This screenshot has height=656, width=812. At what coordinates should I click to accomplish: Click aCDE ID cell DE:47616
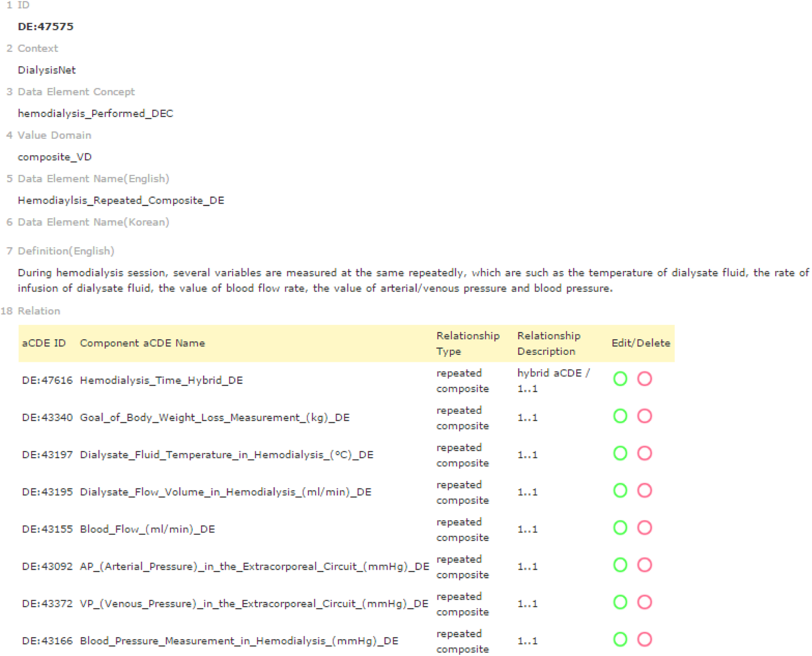[x=47, y=380]
